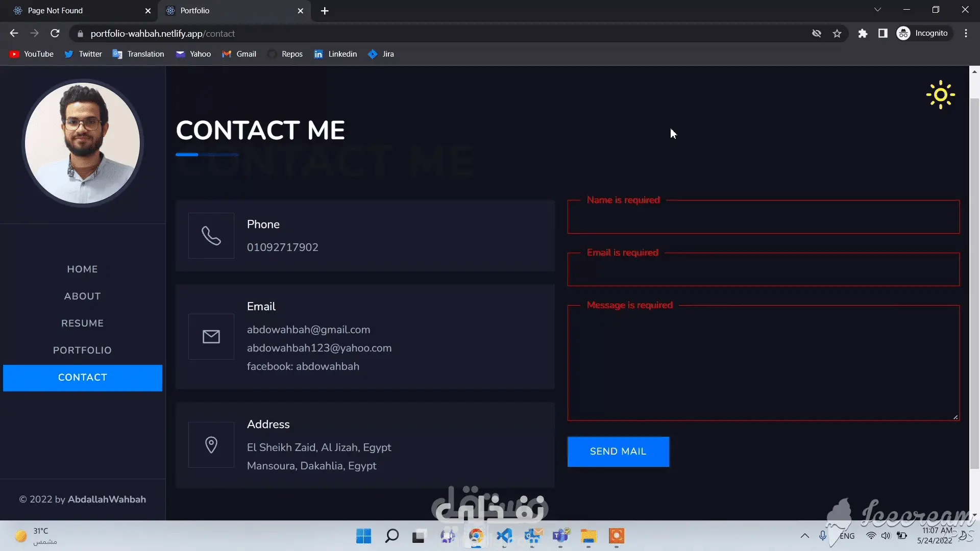Open the Resume nav menu item
The height and width of the screenshot is (551, 980).
(x=82, y=323)
